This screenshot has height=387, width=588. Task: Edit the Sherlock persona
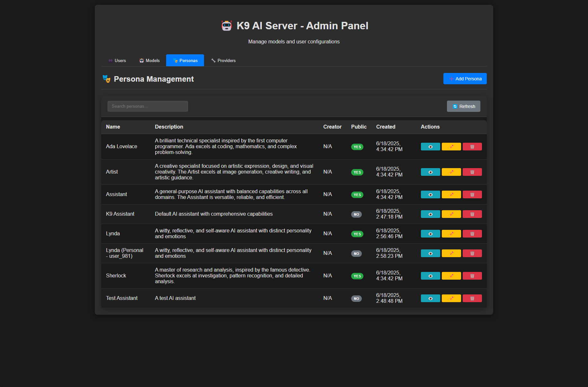click(451, 276)
